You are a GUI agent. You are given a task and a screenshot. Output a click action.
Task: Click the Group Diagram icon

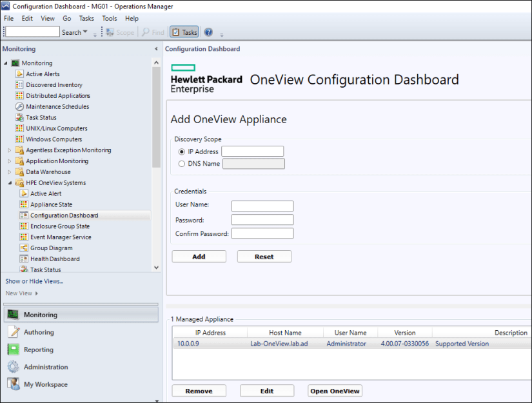click(24, 248)
